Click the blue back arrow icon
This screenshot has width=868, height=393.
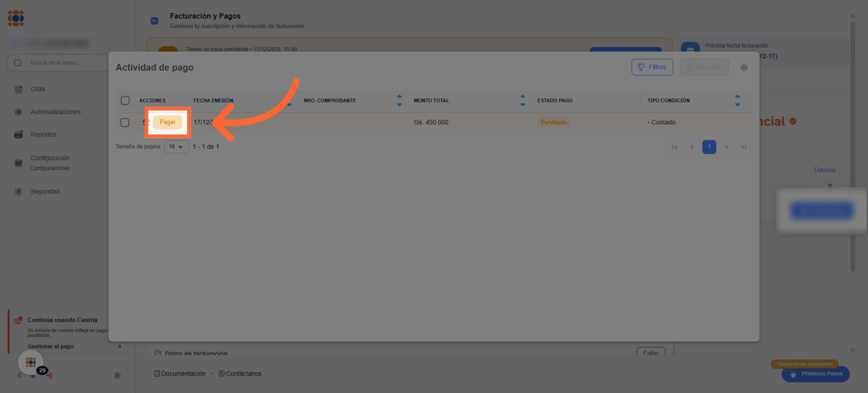pos(154,21)
